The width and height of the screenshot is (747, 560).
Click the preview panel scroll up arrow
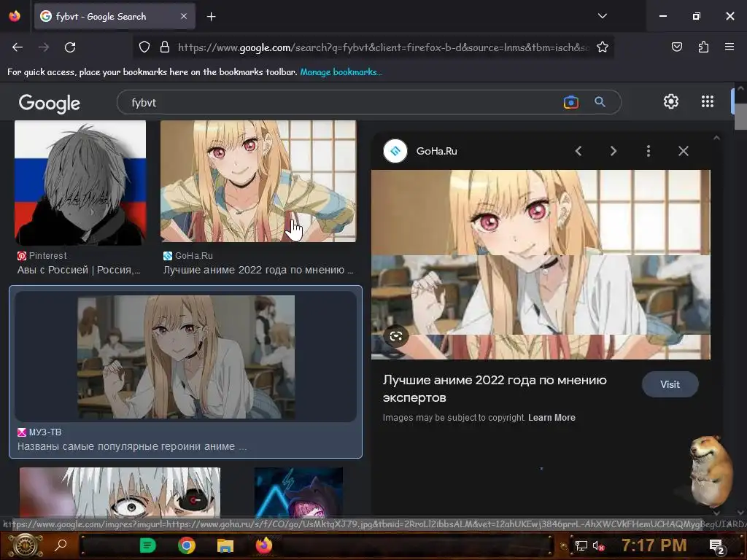(716, 138)
